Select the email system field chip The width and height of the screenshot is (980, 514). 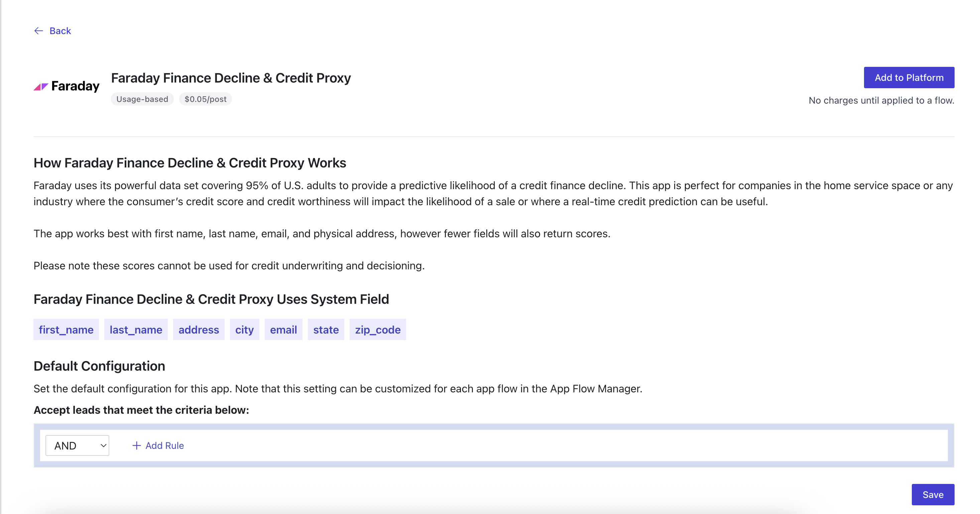pos(283,330)
